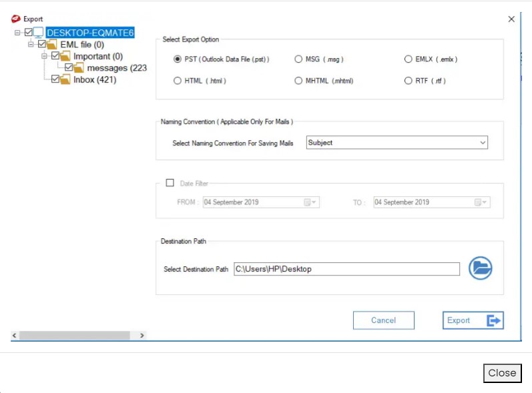Uncheck the Inbox folder checkbox
The image size is (532, 393).
[x=55, y=79]
